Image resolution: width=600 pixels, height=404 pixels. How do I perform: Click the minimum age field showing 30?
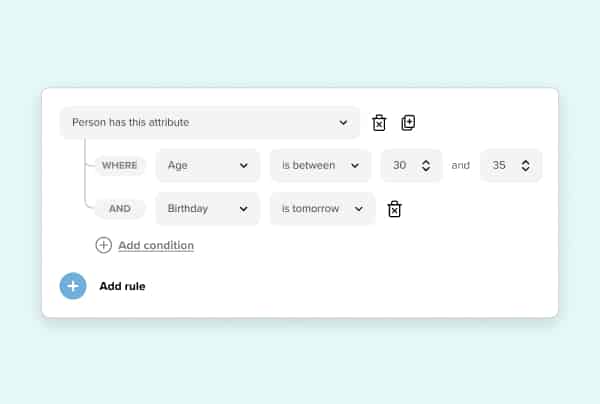click(x=402, y=166)
